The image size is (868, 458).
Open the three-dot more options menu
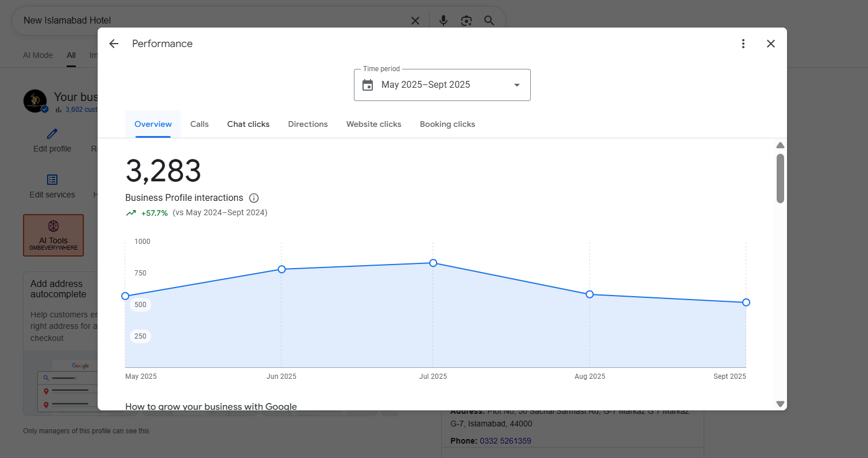click(743, 44)
